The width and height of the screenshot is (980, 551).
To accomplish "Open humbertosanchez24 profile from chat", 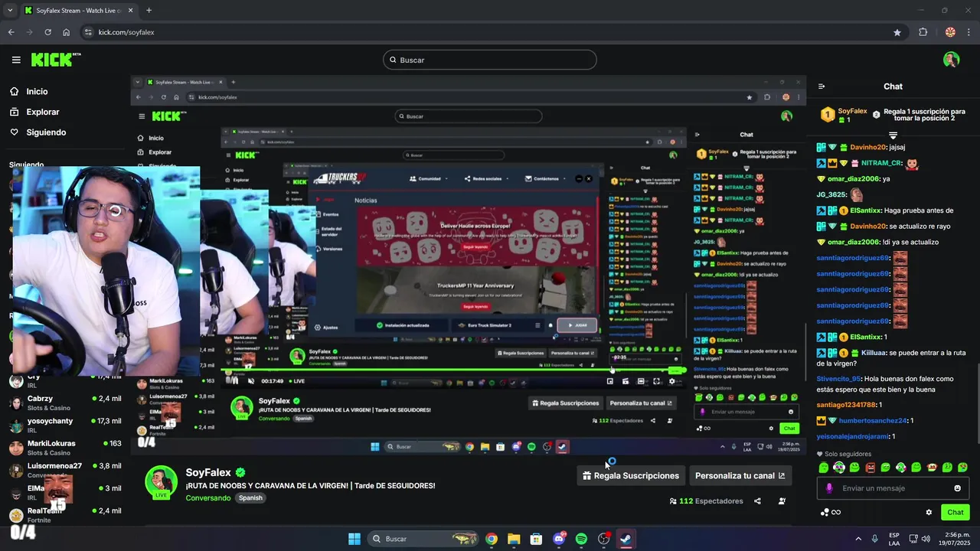I will pos(873,420).
